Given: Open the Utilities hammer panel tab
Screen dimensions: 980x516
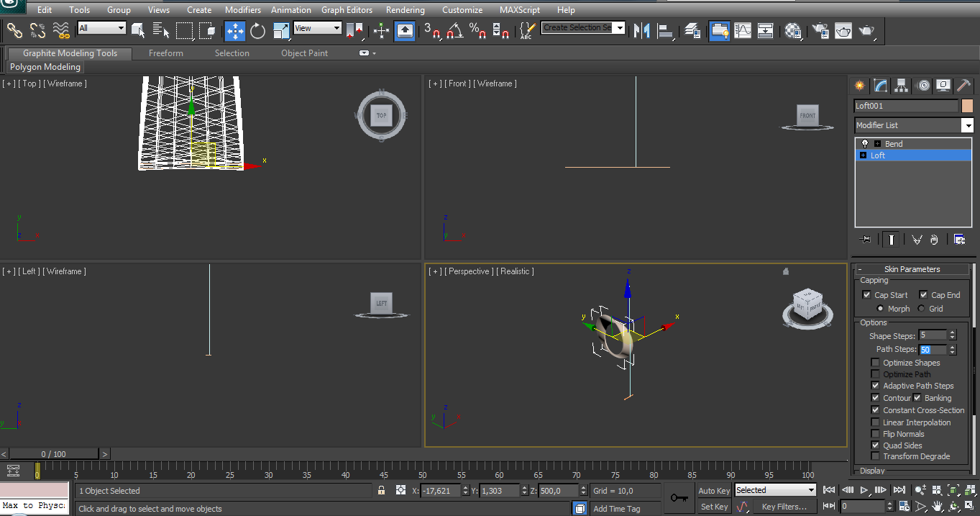Looking at the screenshot, I should pyautogui.click(x=963, y=86).
